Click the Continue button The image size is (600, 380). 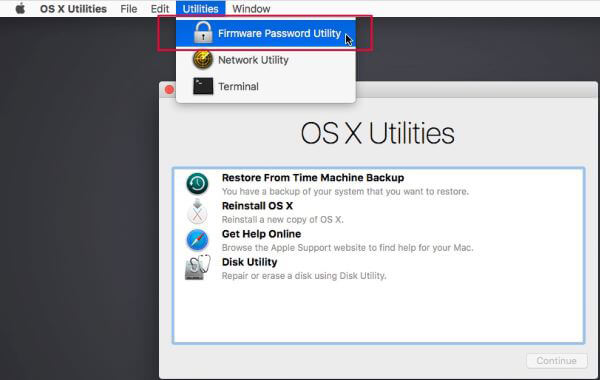(556, 361)
